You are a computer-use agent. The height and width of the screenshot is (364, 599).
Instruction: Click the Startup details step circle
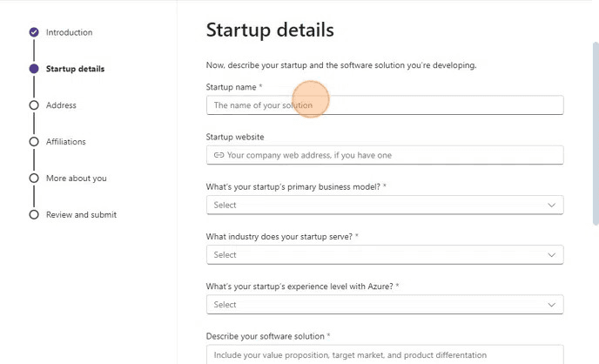(34, 69)
